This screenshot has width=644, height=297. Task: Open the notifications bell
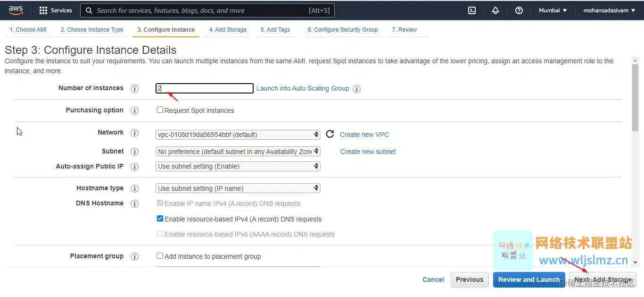(495, 10)
